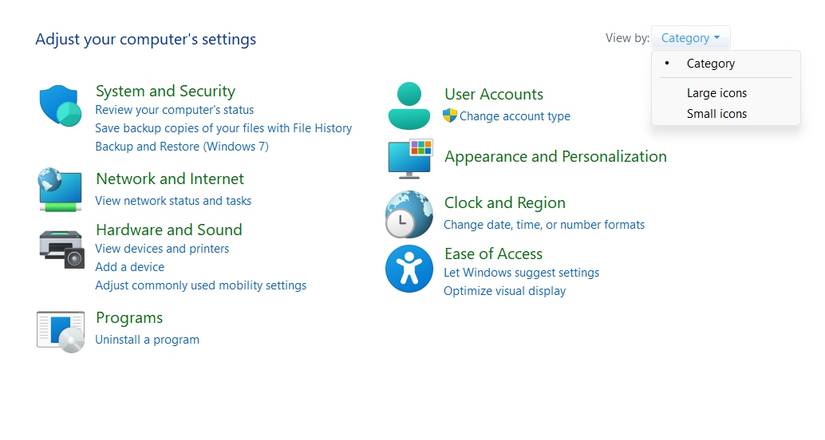The image size is (825, 440).
Task: Click the Ease of Access icon
Action: [x=408, y=268]
